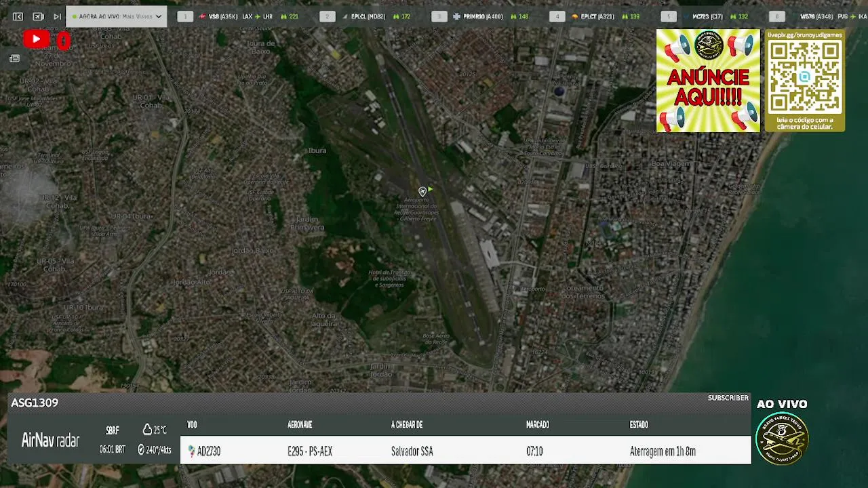Click the Jardim Jordão map label

tap(381, 370)
